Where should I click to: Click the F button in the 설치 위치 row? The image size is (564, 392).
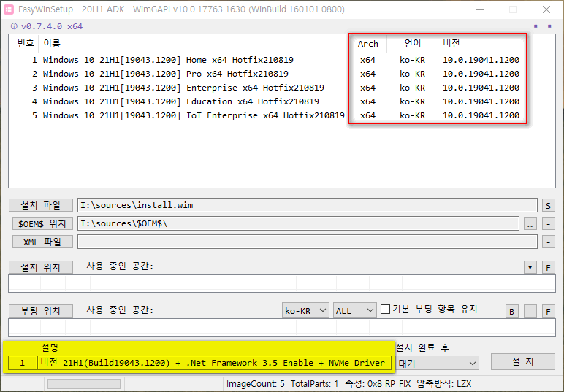point(548,267)
